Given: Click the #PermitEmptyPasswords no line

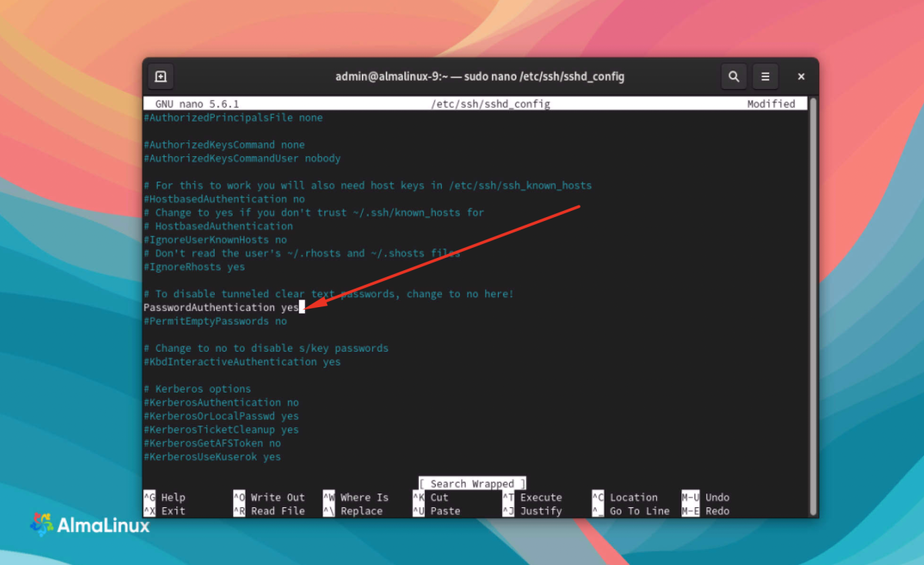Looking at the screenshot, I should pyautogui.click(x=215, y=321).
